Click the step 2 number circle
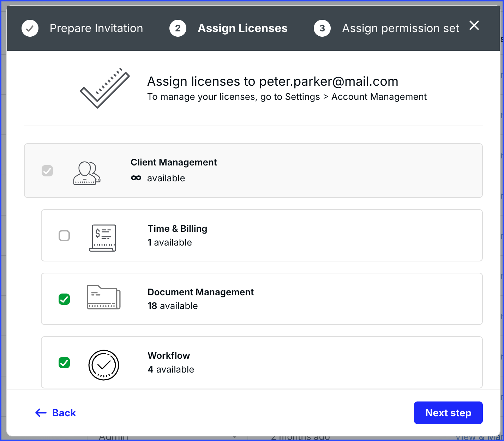Viewport: 504px width, 441px height. (x=178, y=28)
